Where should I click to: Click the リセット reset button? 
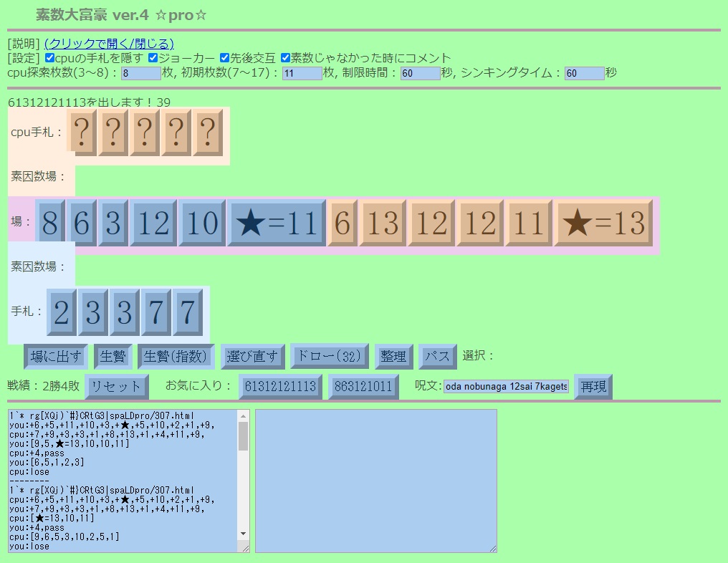pyautogui.click(x=117, y=387)
